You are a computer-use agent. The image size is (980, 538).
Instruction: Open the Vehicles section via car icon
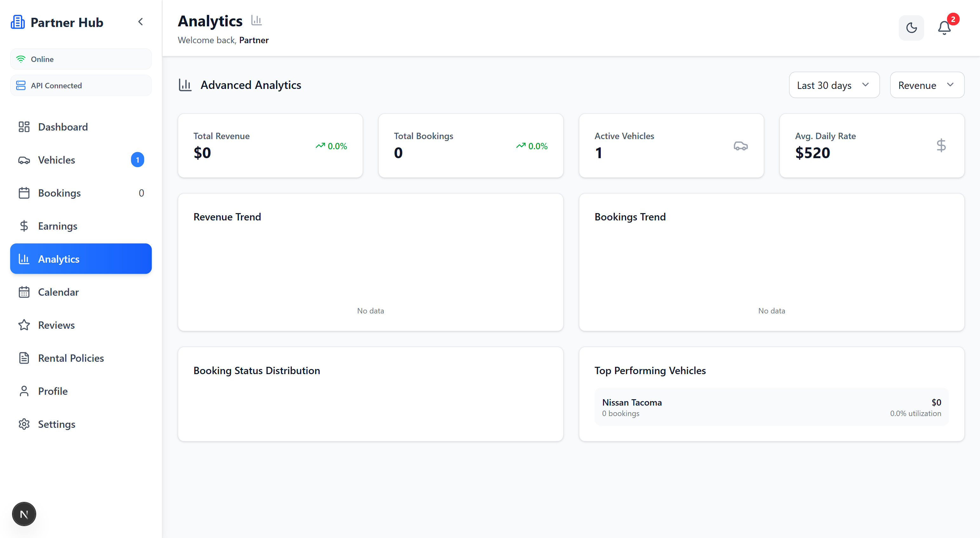[x=24, y=160]
